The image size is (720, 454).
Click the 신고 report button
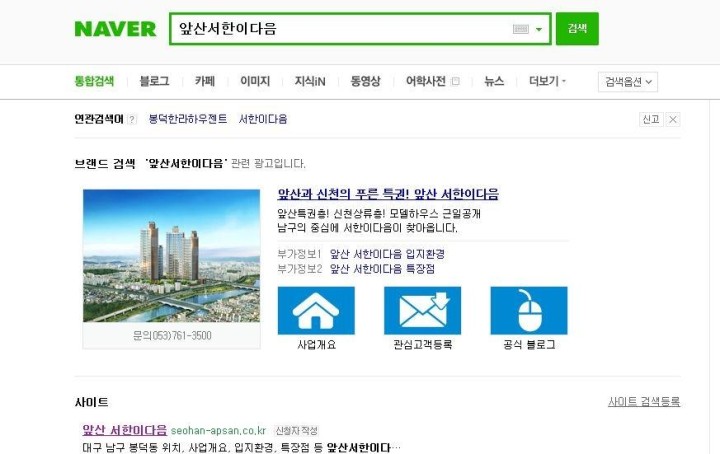click(x=651, y=119)
